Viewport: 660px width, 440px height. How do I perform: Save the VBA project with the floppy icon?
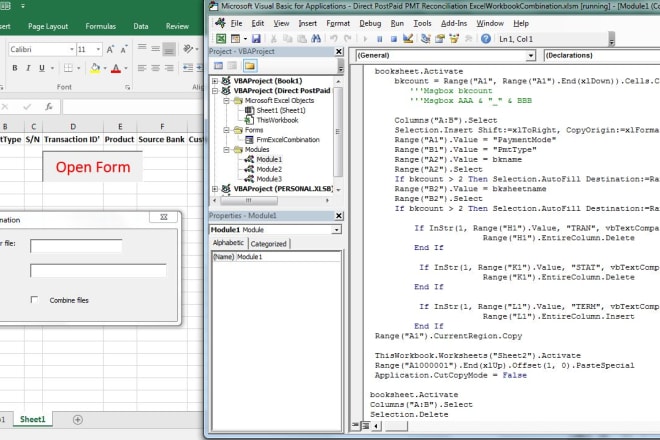(x=256, y=39)
